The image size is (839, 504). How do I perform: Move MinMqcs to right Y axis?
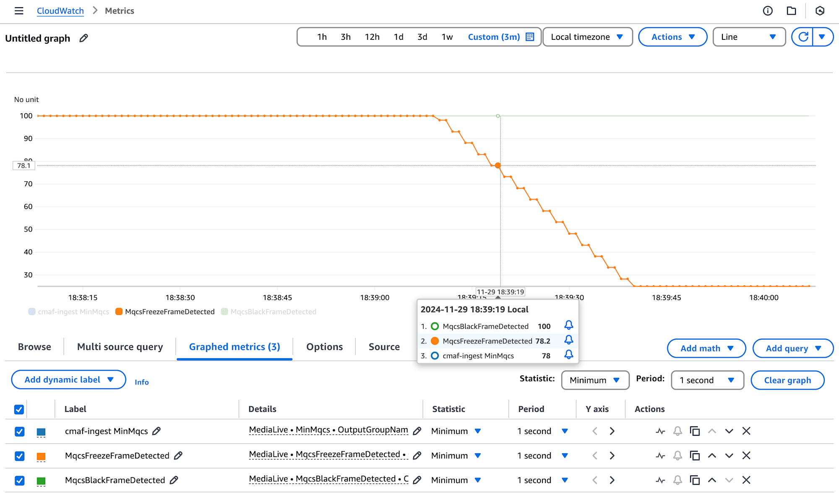(x=612, y=431)
